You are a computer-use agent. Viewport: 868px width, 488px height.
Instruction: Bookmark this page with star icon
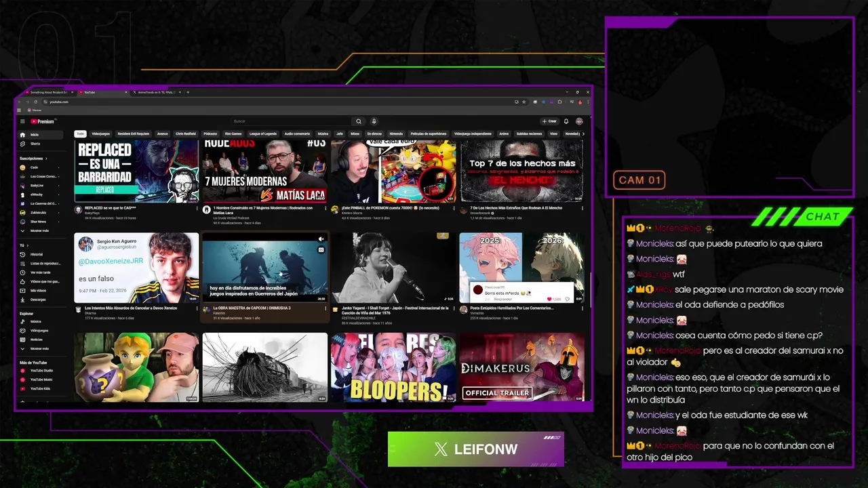(x=525, y=102)
